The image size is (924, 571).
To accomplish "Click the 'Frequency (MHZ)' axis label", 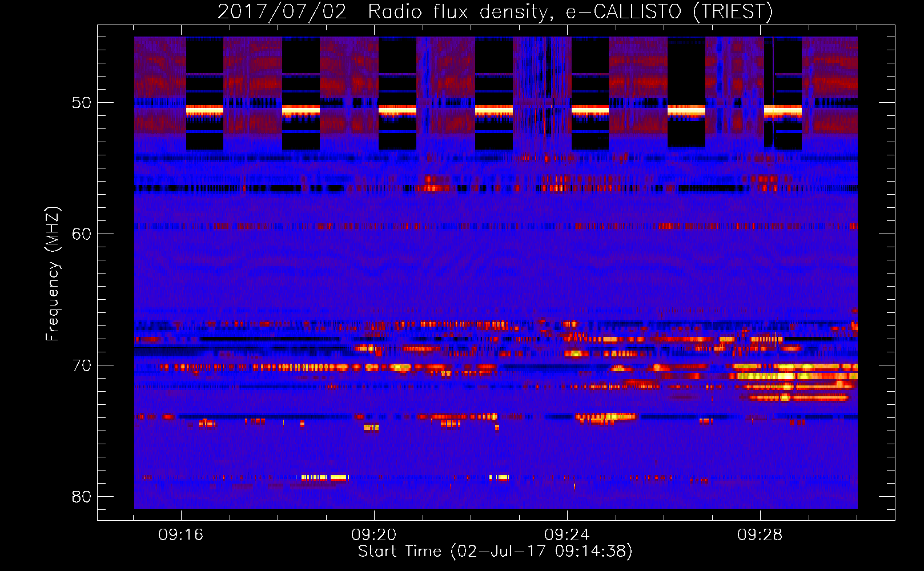I will click(x=52, y=274).
